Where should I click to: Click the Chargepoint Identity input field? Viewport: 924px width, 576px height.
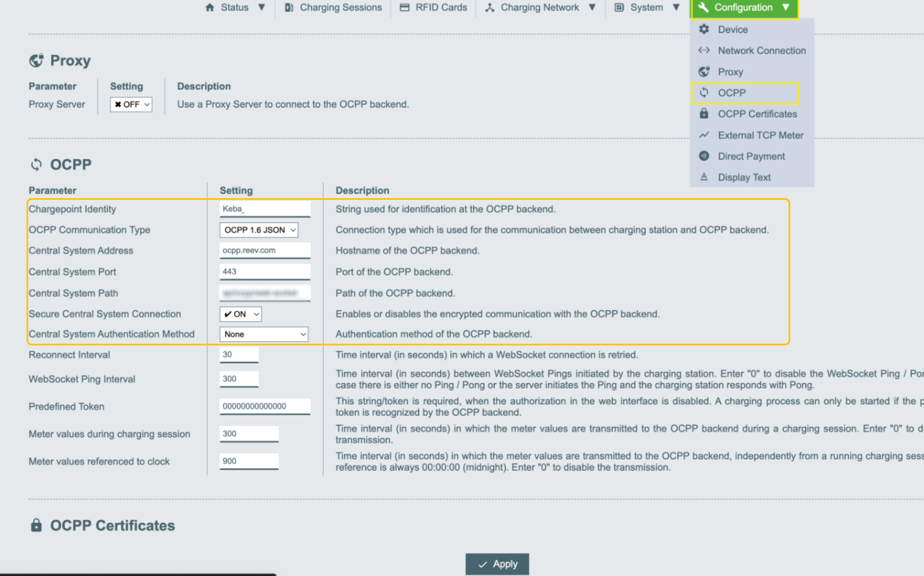[x=265, y=209]
